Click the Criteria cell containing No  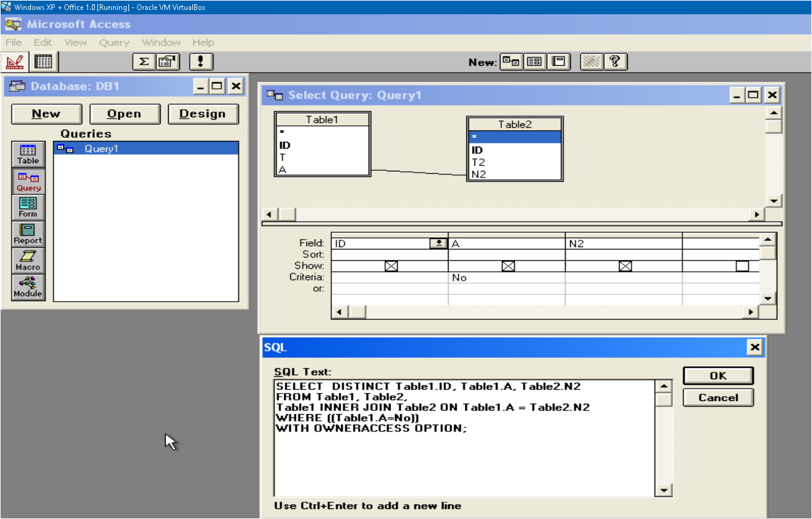point(506,278)
